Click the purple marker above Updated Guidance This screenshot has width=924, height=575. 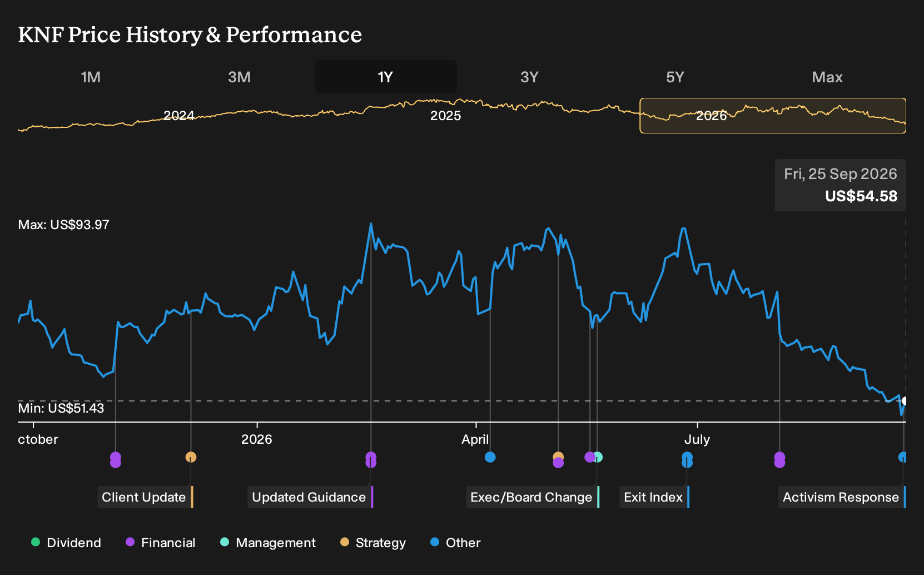click(371, 460)
